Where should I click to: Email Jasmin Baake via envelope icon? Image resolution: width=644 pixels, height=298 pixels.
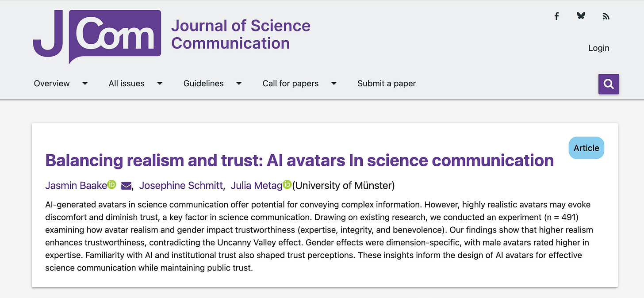[126, 186]
